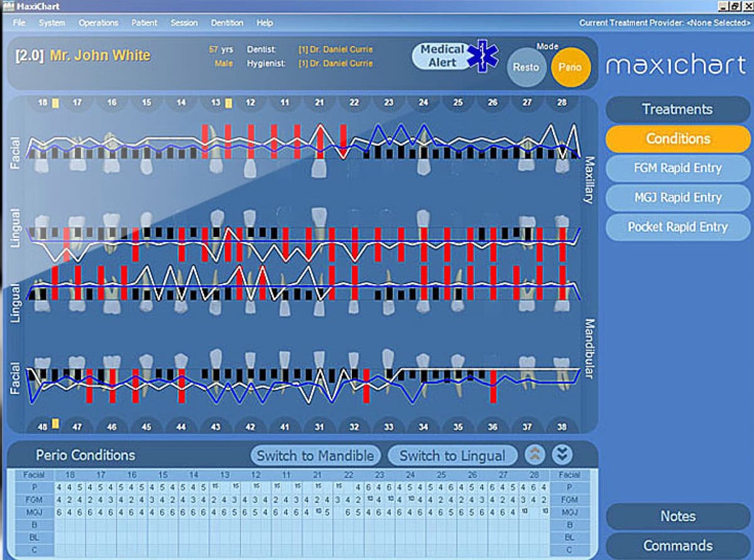Select lower tooth number 43

point(216,427)
